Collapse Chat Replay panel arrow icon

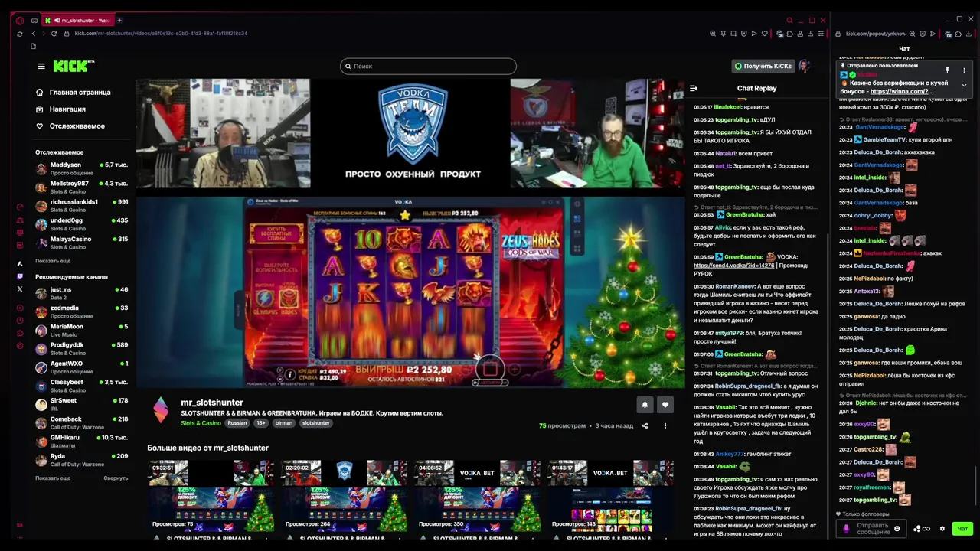pos(694,88)
